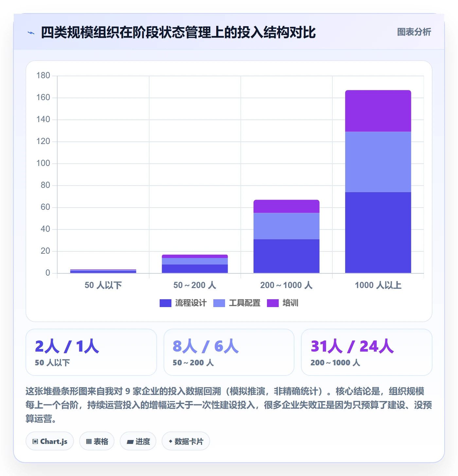Click the purple 培训 segment of the 1000 人以上 bar

[378, 111]
